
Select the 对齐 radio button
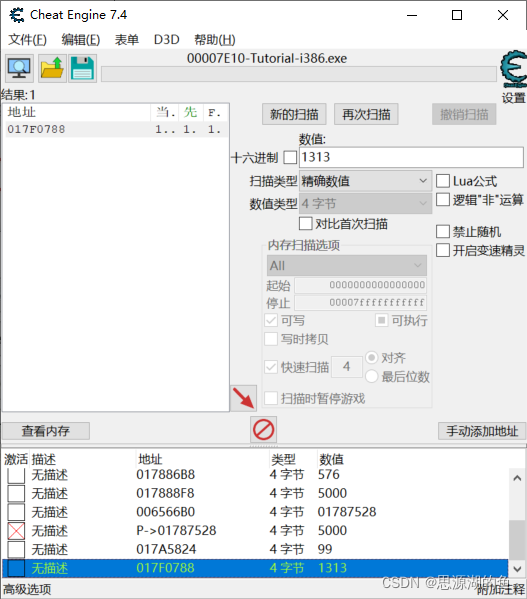click(372, 358)
